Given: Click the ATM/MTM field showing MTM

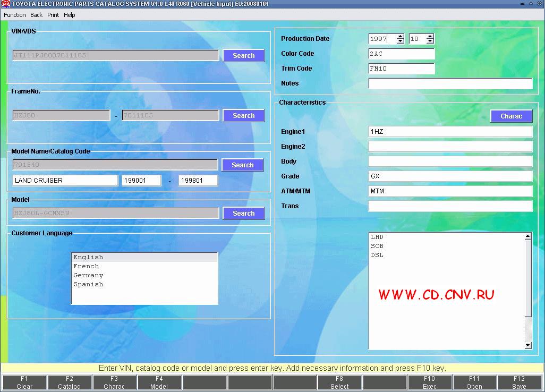Looking at the screenshot, I should pos(450,191).
